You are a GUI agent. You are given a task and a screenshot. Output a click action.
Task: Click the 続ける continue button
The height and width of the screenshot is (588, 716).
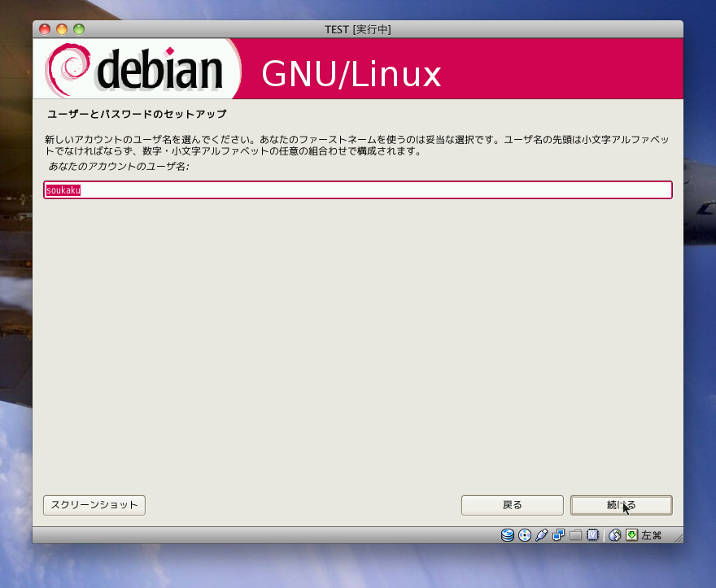pos(621,505)
